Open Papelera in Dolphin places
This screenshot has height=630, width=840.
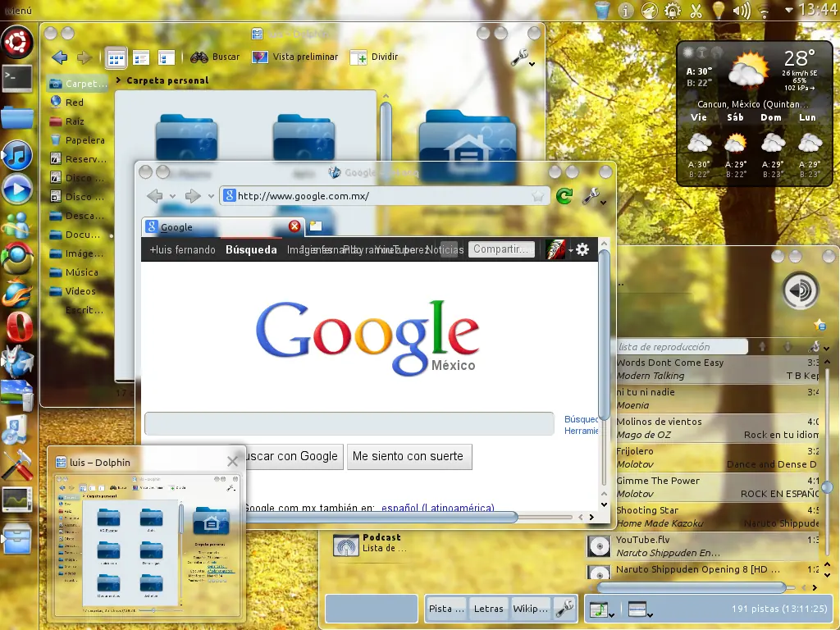point(76,140)
